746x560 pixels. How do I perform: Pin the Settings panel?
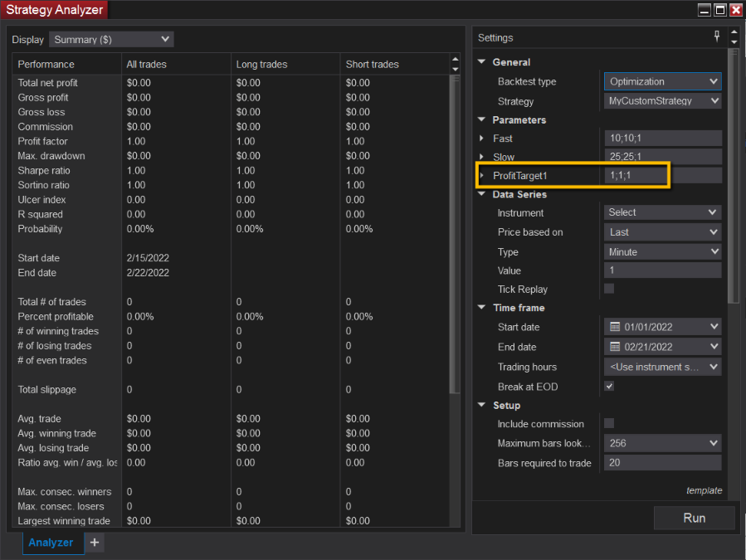click(717, 37)
